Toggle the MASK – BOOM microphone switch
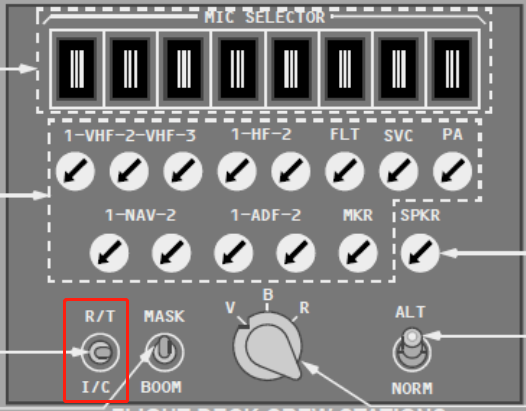The height and width of the screenshot is (411, 526). 164,352
